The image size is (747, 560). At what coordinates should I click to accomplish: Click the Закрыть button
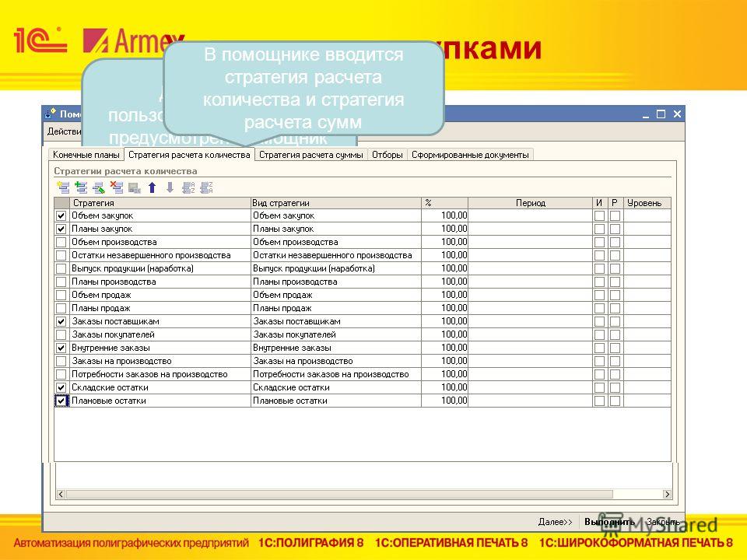pos(663,522)
